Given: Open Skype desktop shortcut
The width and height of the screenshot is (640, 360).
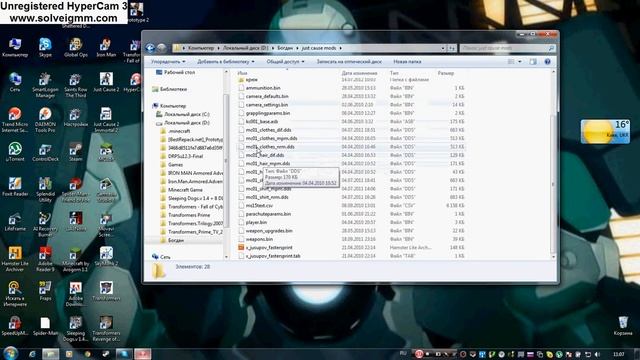Looking at the screenshot, I should pyautogui.click(x=45, y=47).
